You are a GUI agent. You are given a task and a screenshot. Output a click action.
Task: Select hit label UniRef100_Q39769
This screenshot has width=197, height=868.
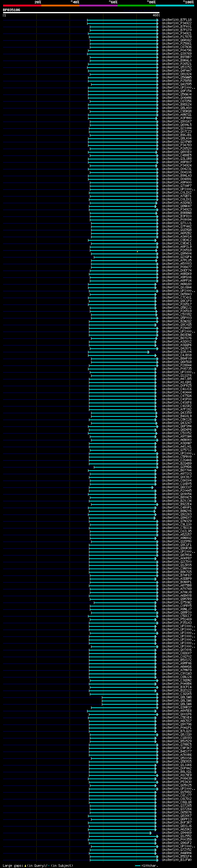pos(176,54)
